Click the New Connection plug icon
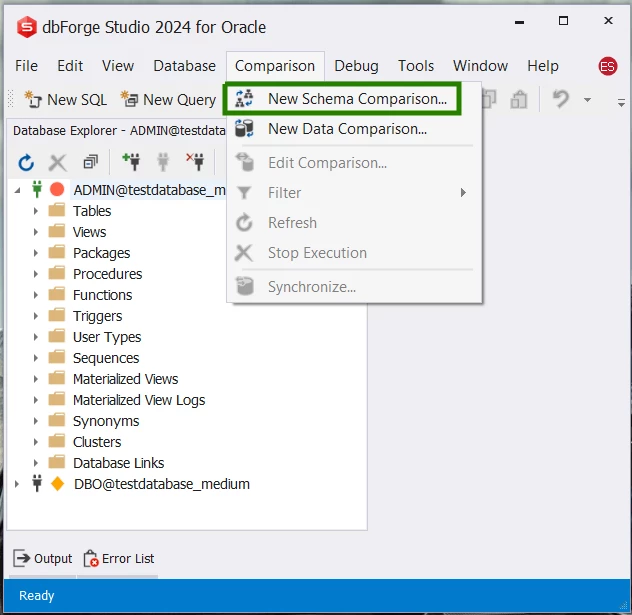Viewport: 632px width, 615px height. [131, 162]
